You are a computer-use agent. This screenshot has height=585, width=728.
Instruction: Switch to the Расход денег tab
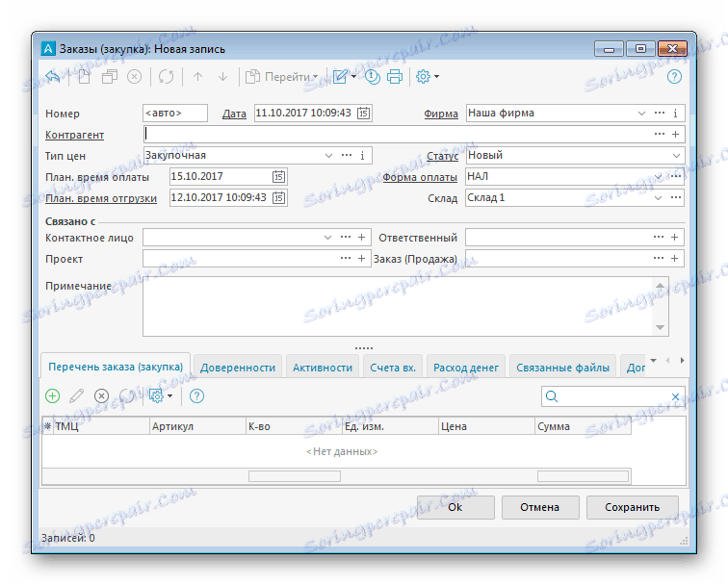point(466,368)
